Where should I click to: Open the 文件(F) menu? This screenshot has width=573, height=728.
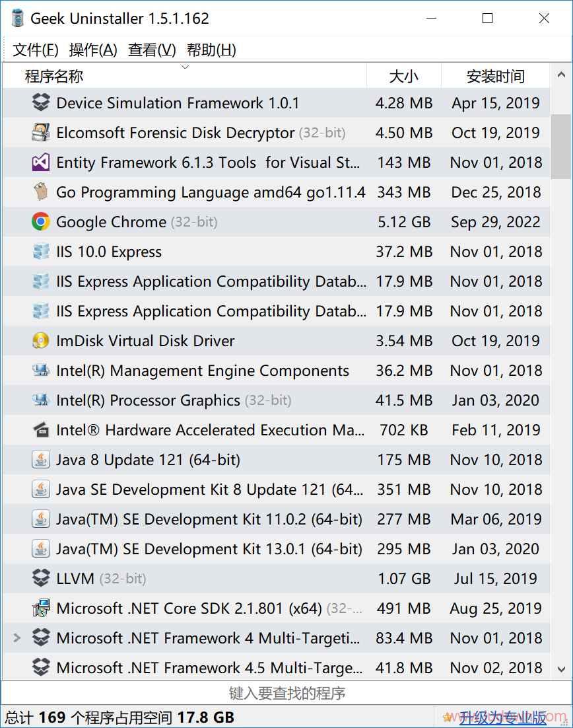(x=35, y=49)
